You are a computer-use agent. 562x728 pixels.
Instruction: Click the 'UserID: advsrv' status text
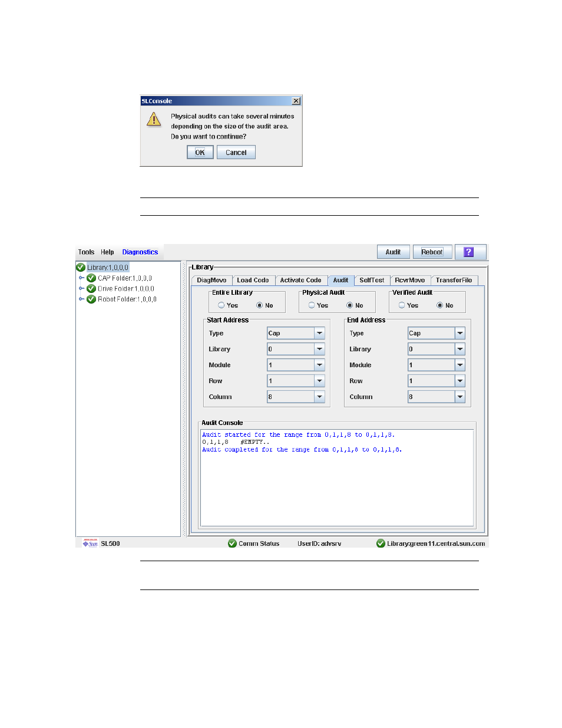point(319,543)
